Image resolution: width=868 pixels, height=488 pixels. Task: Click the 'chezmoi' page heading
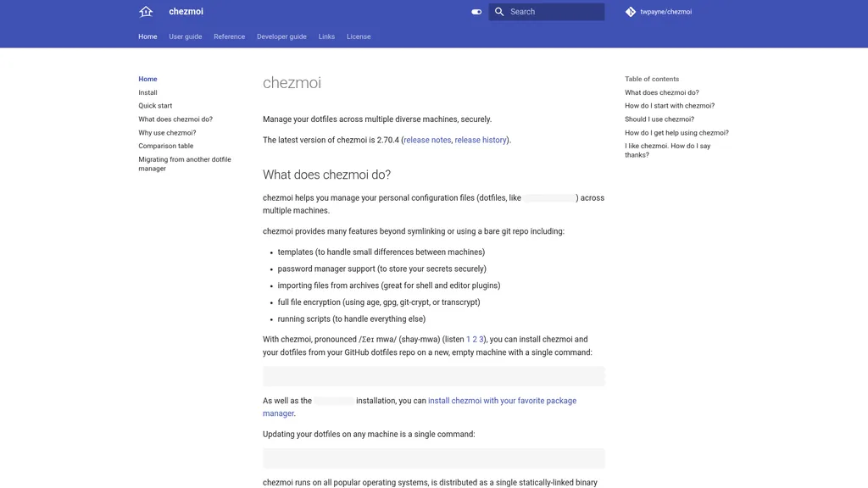click(x=292, y=83)
